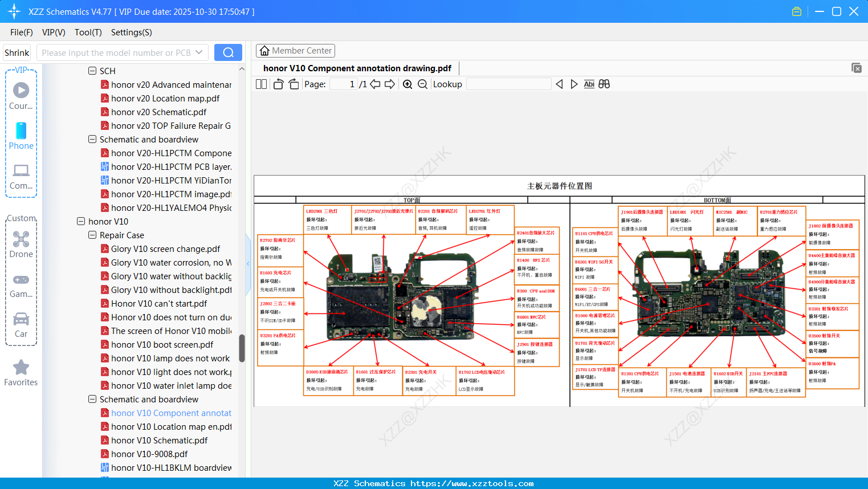The width and height of the screenshot is (868, 489).
Task: Rotate the PDF page counterclockwise
Action: click(x=278, y=84)
